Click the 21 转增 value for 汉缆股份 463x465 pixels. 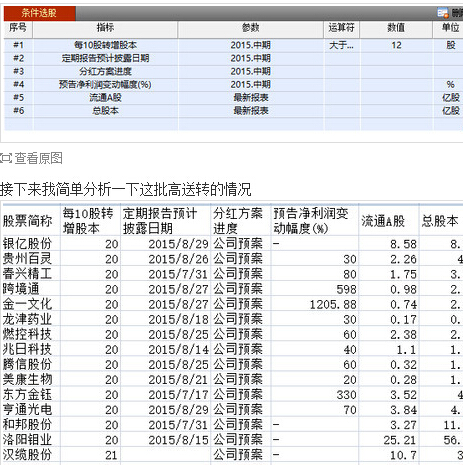point(112,455)
